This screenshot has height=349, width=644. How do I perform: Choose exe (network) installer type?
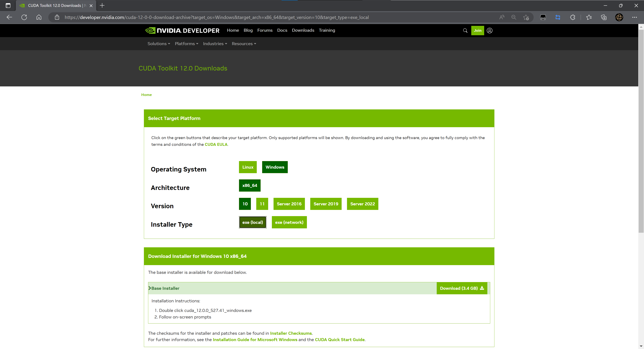pos(289,222)
